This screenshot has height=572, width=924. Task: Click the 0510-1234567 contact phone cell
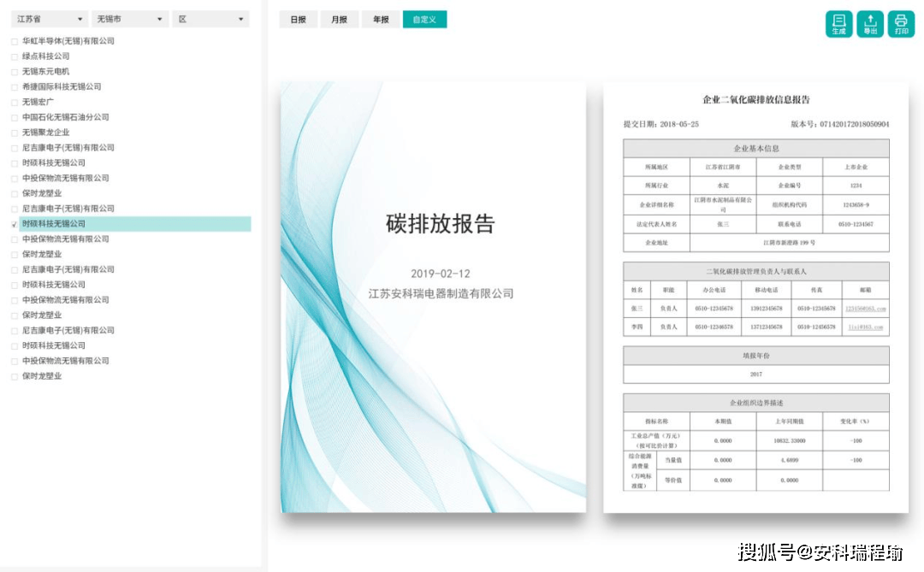[x=856, y=225]
